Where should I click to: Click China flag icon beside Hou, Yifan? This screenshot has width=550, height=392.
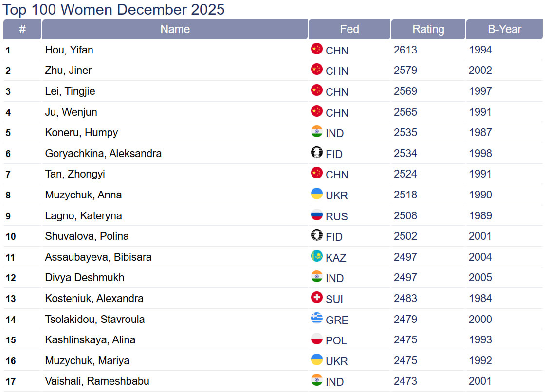[x=317, y=49]
